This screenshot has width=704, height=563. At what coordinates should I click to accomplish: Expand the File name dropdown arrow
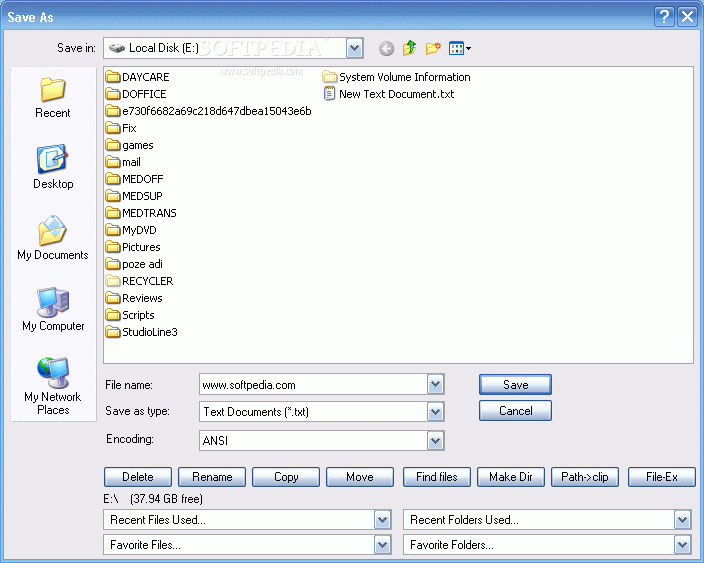pos(435,384)
